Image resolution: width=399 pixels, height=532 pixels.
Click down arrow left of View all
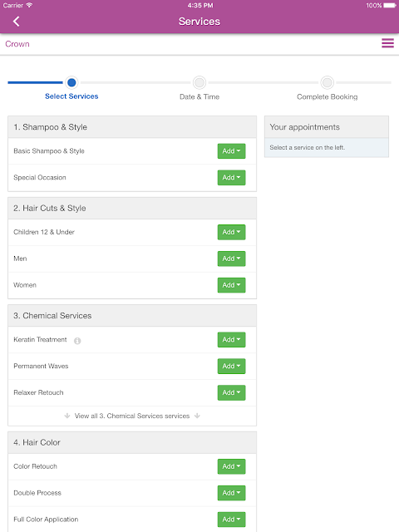click(x=67, y=416)
